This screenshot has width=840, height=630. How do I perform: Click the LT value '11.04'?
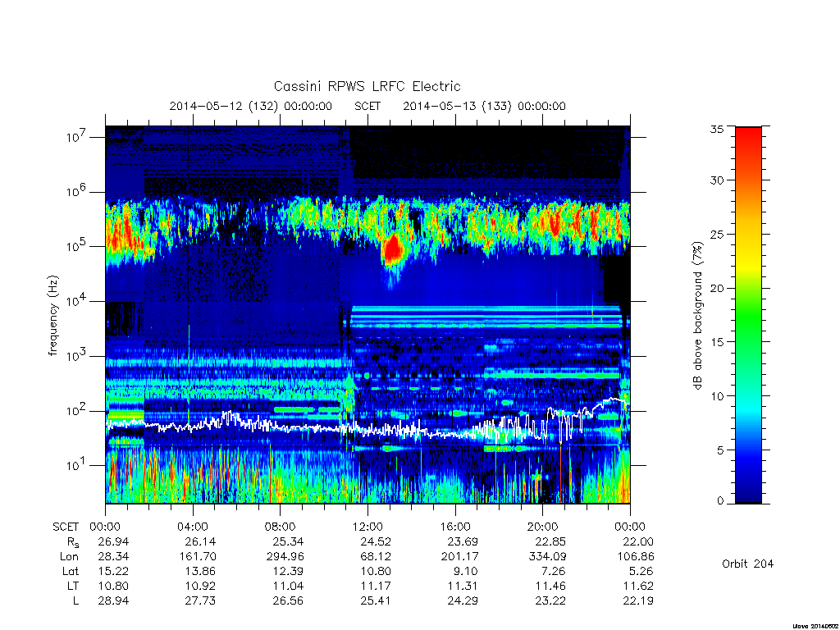click(288, 586)
